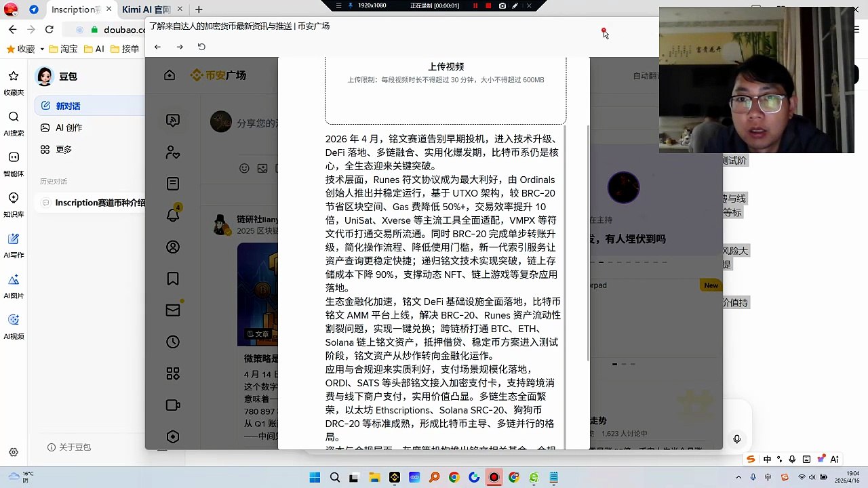This screenshot has height=488, width=868.
Task: Refresh the Binance popup window
Action: click(x=201, y=47)
